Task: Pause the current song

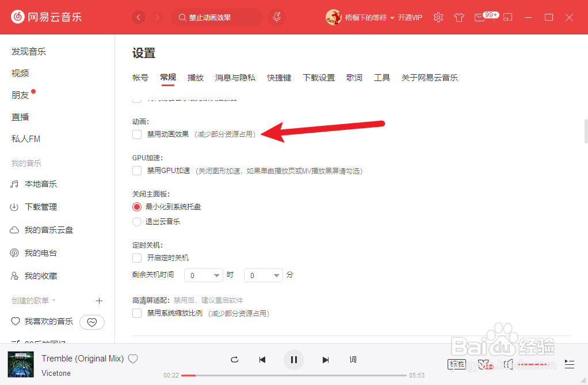Action: tap(294, 360)
